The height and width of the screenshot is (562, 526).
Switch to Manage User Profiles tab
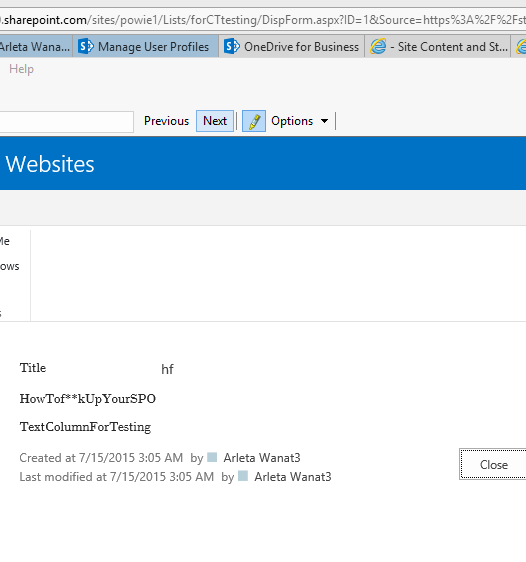pyautogui.click(x=145, y=47)
